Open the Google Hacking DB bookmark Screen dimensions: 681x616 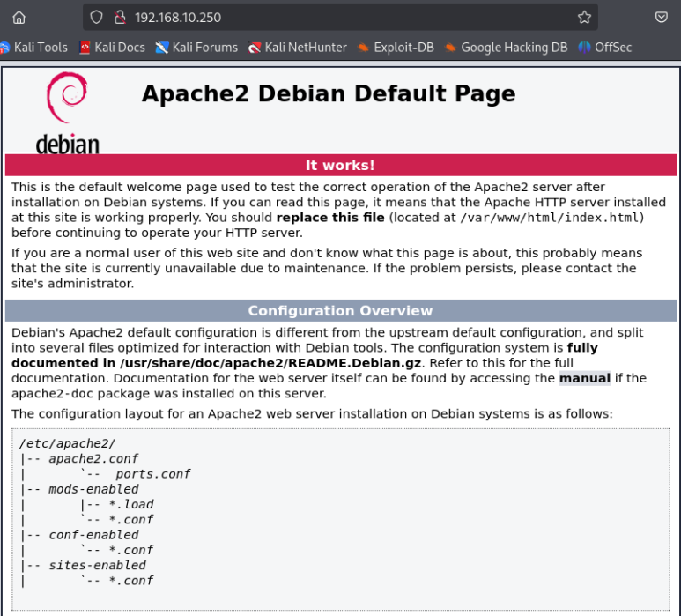[x=506, y=47]
